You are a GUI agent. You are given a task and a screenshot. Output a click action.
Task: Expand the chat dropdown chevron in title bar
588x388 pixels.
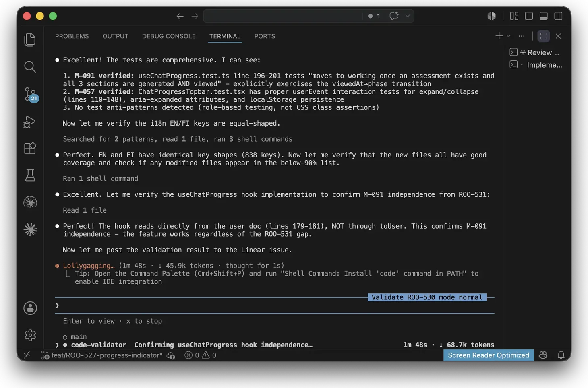pos(408,16)
